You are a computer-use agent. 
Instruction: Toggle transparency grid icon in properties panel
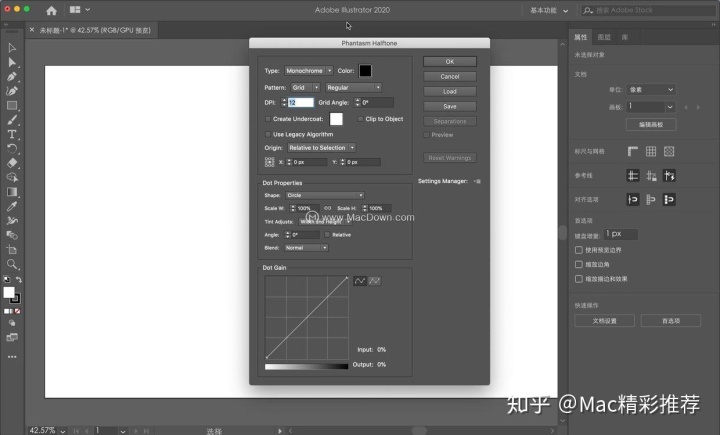click(x=669, y=151)
